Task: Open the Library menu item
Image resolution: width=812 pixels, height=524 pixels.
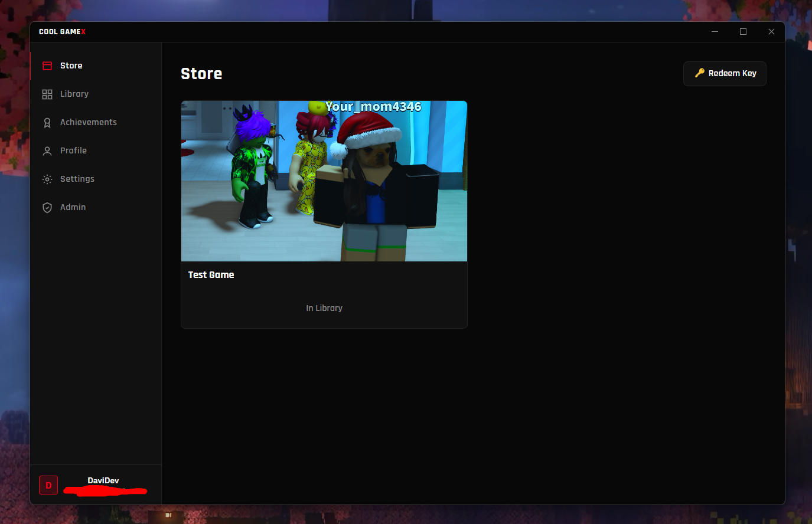Action: point(96,94)
